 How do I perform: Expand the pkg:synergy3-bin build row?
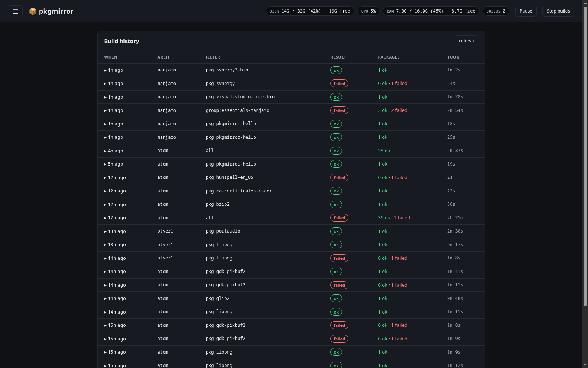291,70
